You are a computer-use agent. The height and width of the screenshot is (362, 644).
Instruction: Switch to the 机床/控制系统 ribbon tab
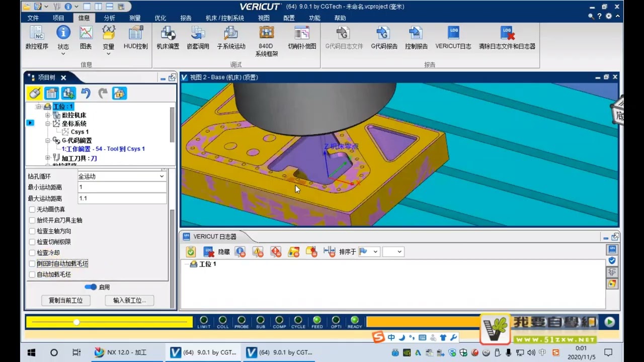(x=225, y=18)
